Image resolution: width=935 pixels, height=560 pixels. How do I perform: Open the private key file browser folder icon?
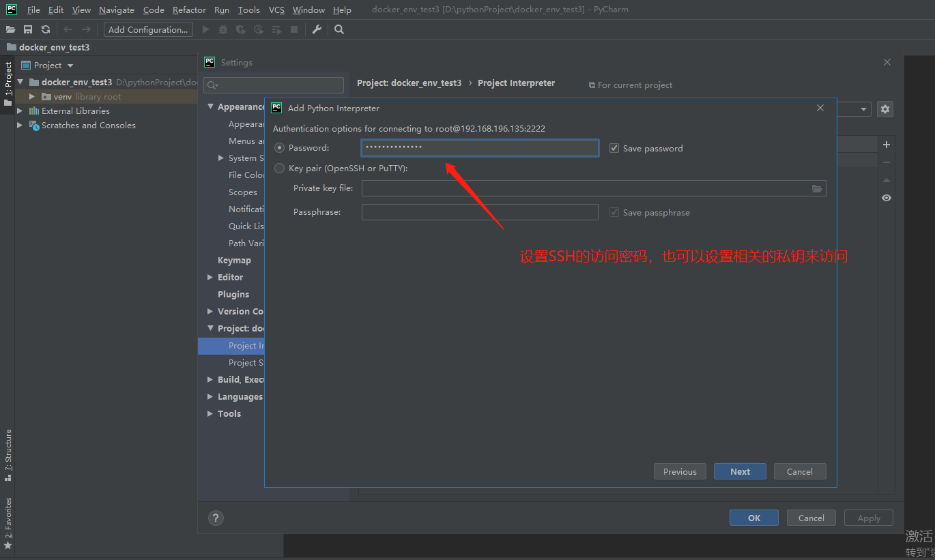click(817, 188)
